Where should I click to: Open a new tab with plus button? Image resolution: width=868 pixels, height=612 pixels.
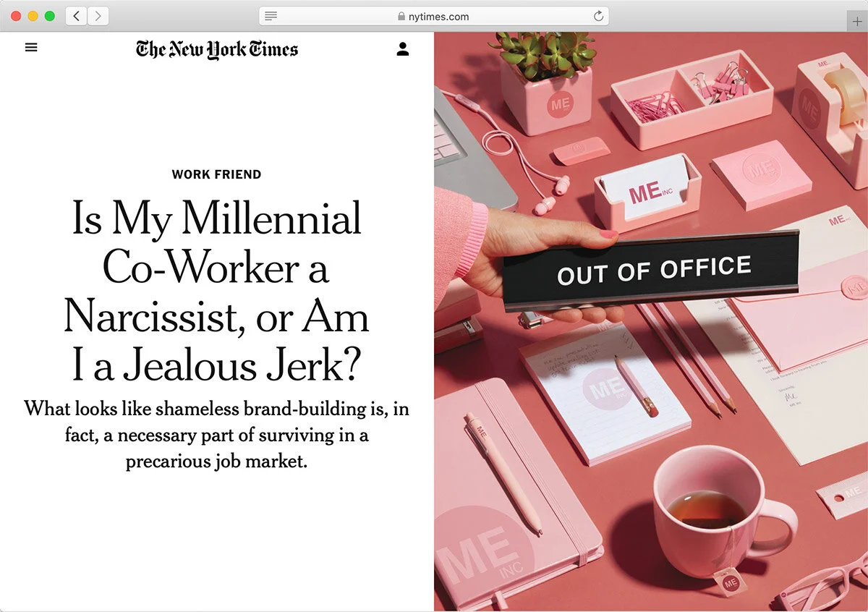[858, 22]
